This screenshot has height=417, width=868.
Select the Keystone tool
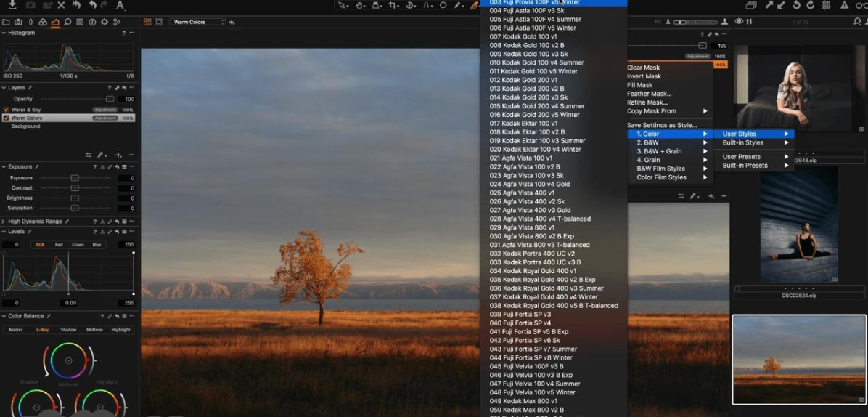(427, 5)
